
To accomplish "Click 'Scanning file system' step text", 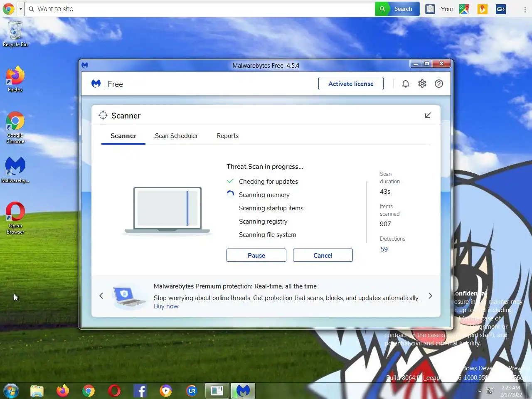I will point(268,234).
